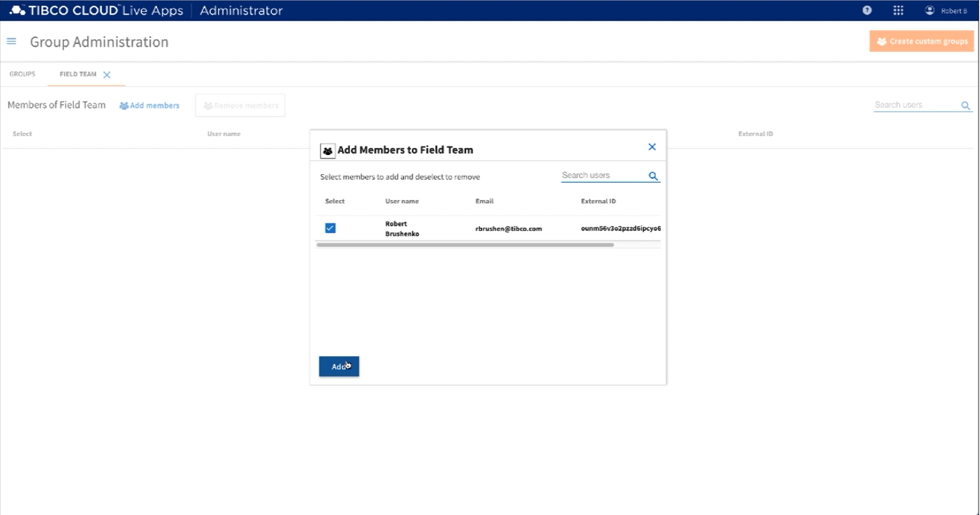The height and width of the screenshot is (515, 980).
Task: Click the Members of Field Team label
Action: pos(57,105)
